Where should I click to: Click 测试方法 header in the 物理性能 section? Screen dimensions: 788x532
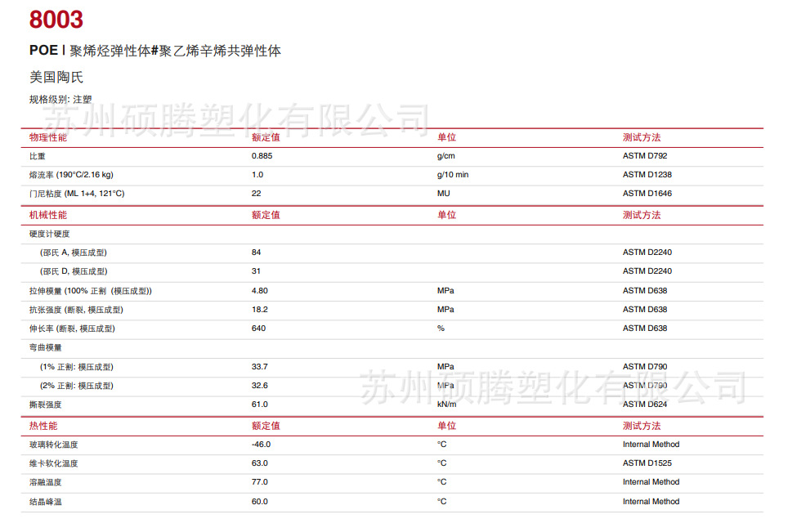pos(642,137)
